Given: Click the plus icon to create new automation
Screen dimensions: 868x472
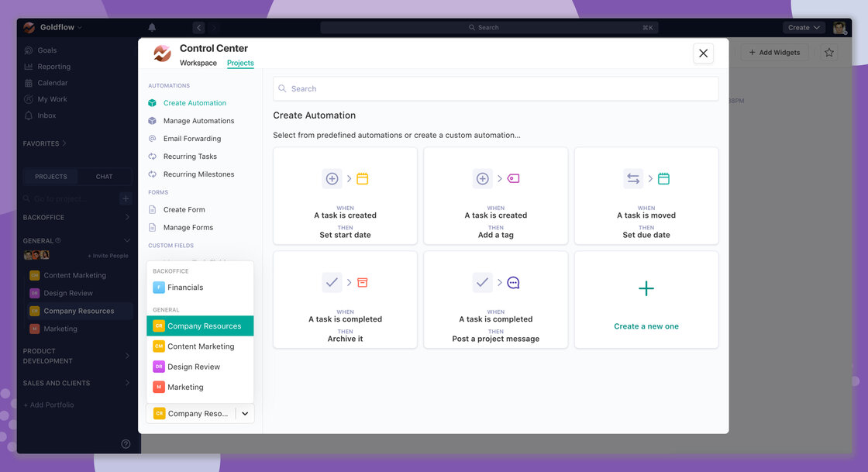Looking at the screenshot, I should [646, 289].
